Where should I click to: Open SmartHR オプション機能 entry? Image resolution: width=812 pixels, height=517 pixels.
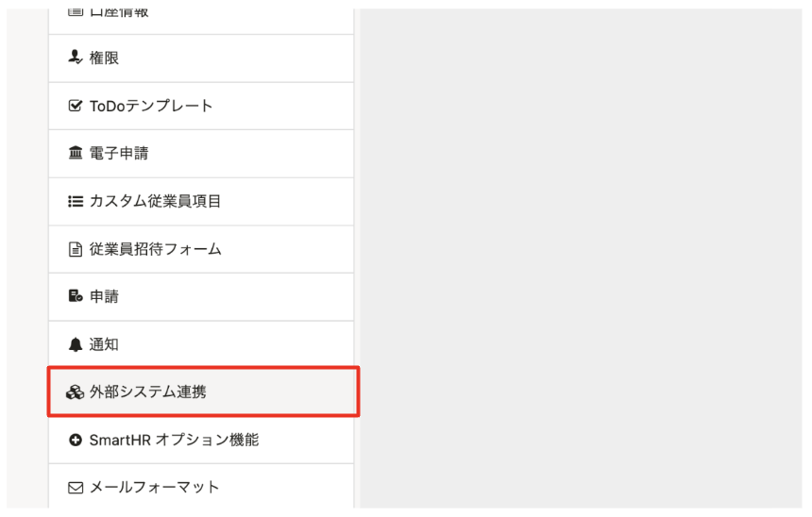click(x=201, y=441)
